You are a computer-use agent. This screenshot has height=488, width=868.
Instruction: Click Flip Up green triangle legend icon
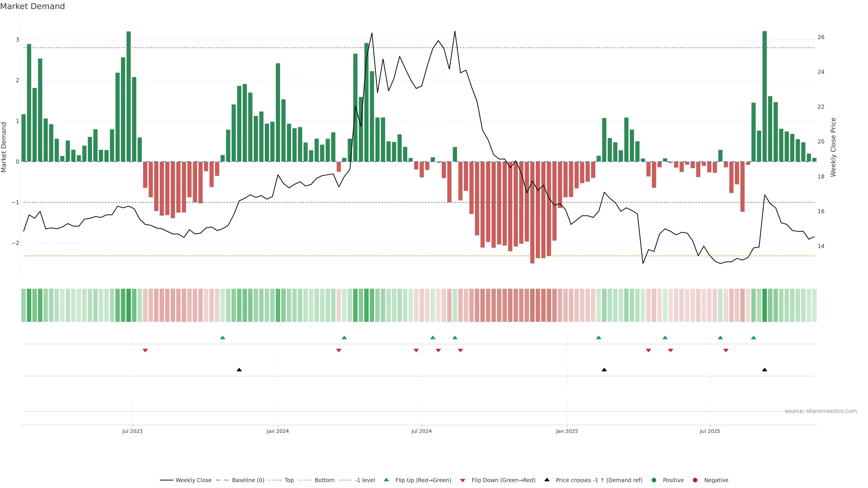click(387, 480)
